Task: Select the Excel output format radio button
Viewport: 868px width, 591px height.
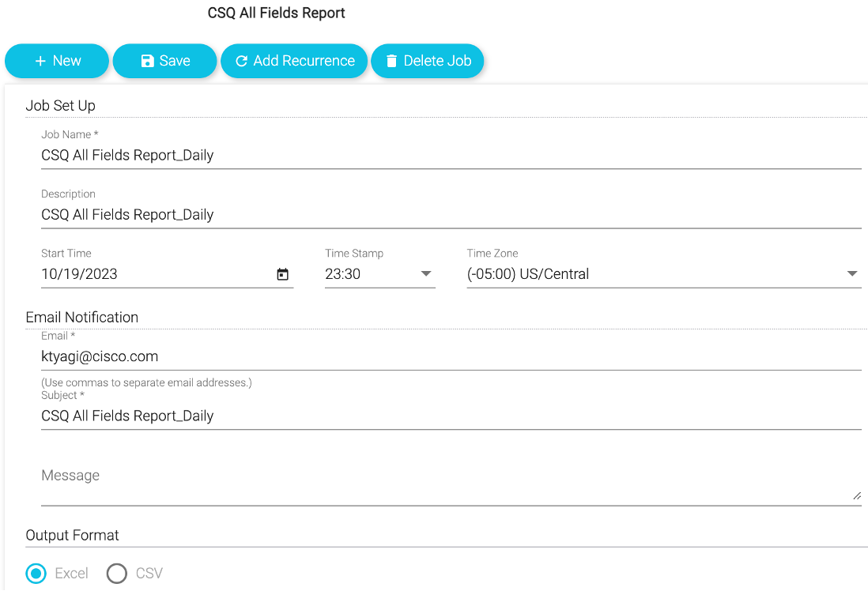Action: [x=36, y=573]
